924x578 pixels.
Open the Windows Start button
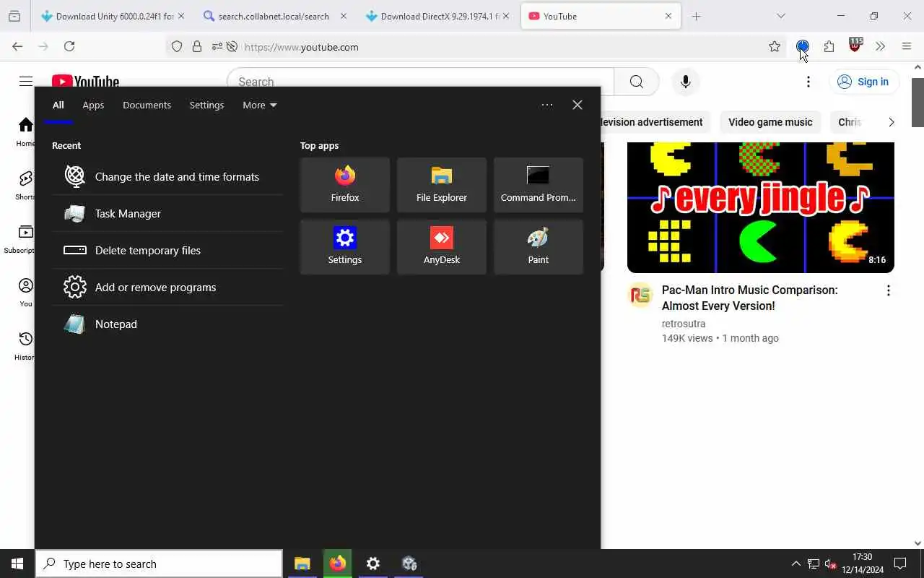[x=17, y=564]
